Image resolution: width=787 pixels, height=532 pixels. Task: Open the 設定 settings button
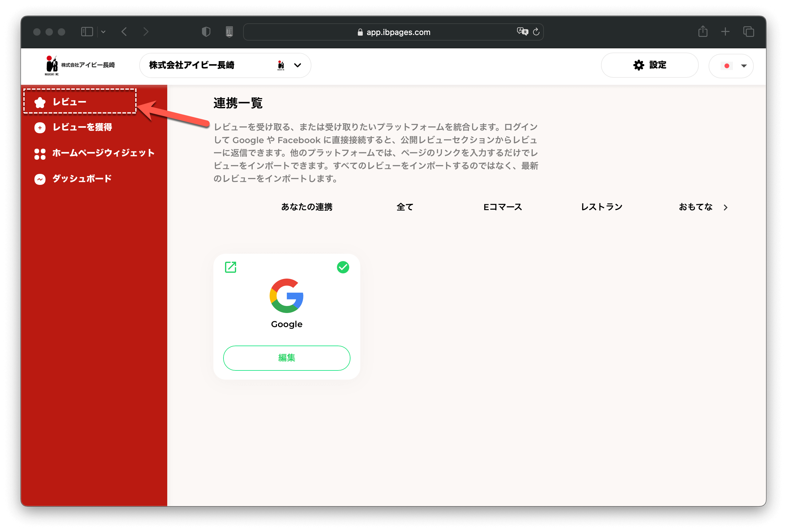click(x=650, y=65)
